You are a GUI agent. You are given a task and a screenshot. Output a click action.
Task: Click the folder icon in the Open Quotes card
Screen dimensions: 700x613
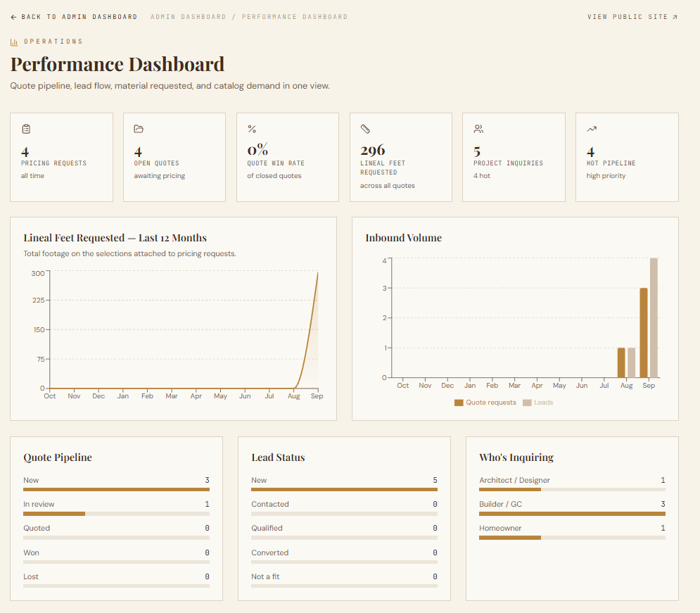click(x=139, y=129)
